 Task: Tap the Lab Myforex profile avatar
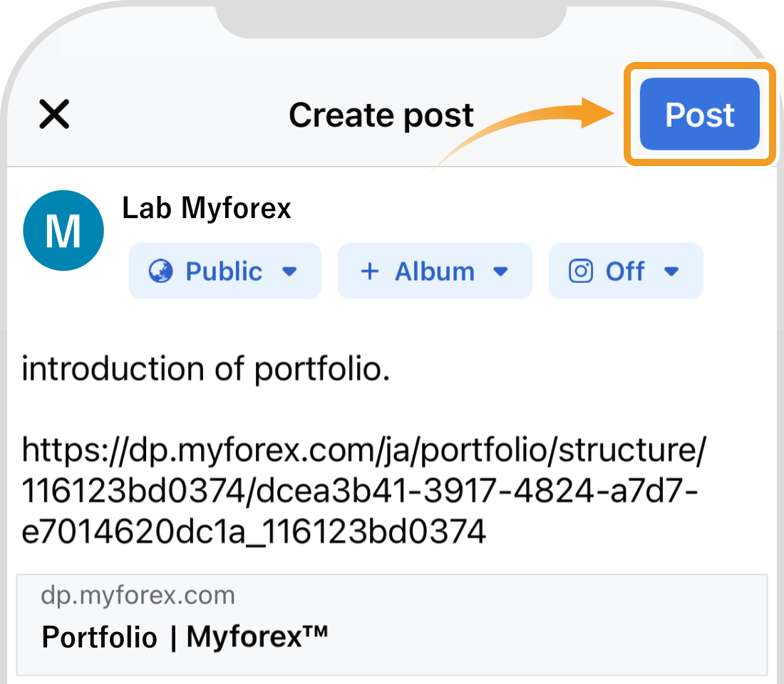pos(63,231)
